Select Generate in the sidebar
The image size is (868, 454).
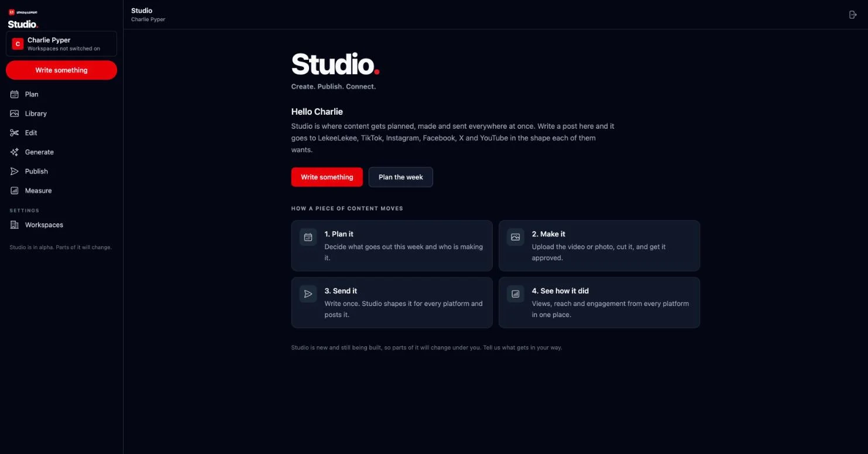(61, 152)
